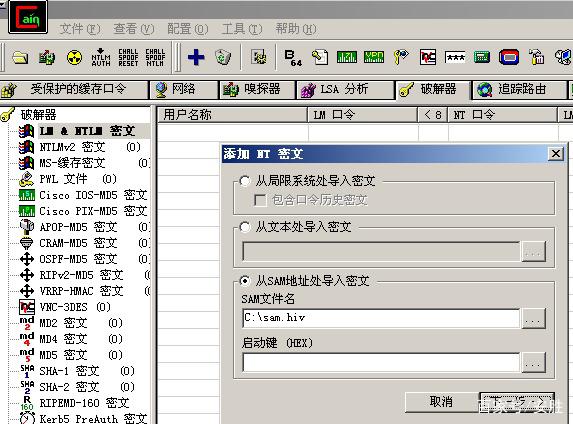The height and width of the screenshot is (424, 573).
Task: Select LM & NTLM 密文 tree item
Action: [x=87, y=131]
